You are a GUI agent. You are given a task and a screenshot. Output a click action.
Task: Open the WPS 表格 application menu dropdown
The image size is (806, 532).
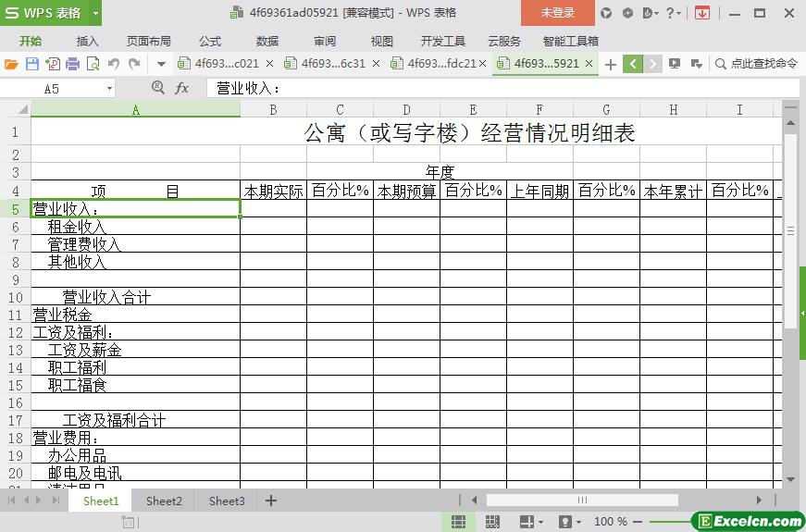(x=95, y=13)
